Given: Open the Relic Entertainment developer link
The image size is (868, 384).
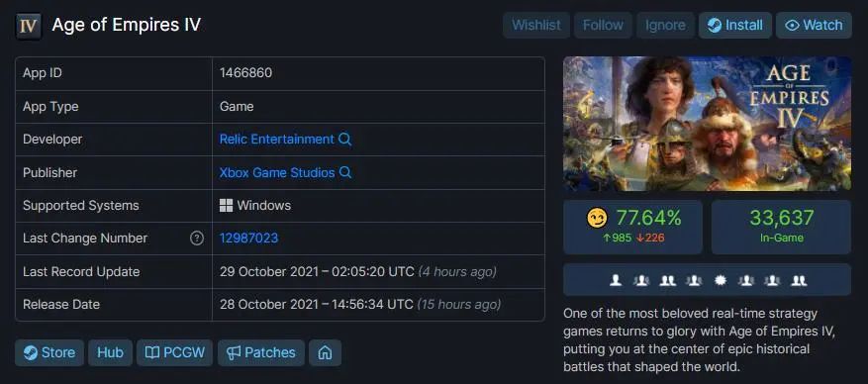Looking at the screenshot, I should [x=277, y=140].
